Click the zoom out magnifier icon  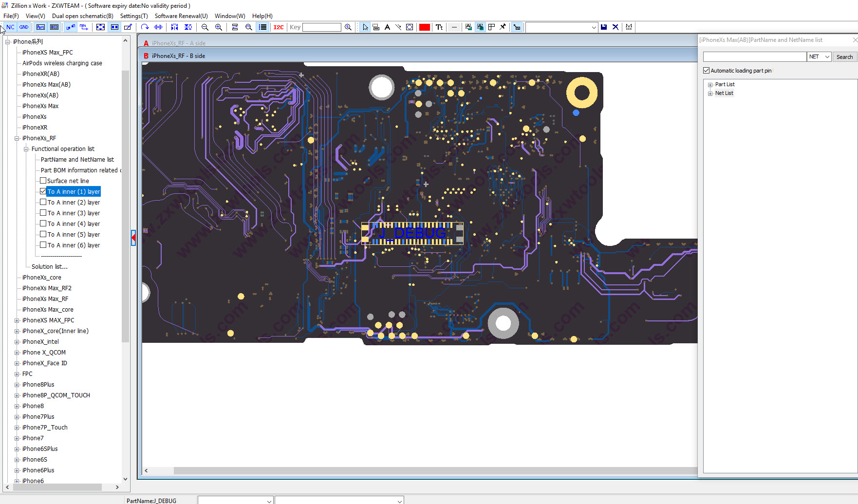click(x=205, y=27)
